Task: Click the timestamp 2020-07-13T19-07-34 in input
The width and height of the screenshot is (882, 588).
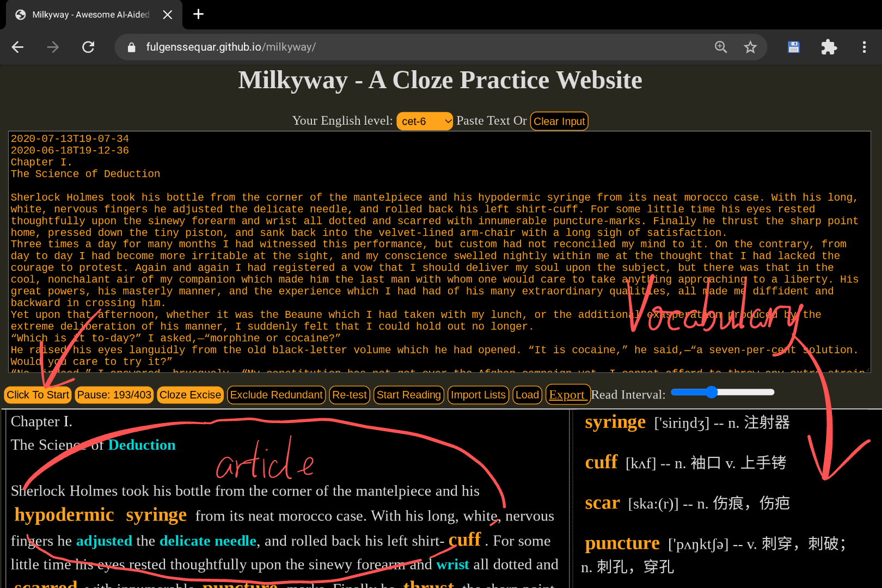Action: tap(70, 138)
